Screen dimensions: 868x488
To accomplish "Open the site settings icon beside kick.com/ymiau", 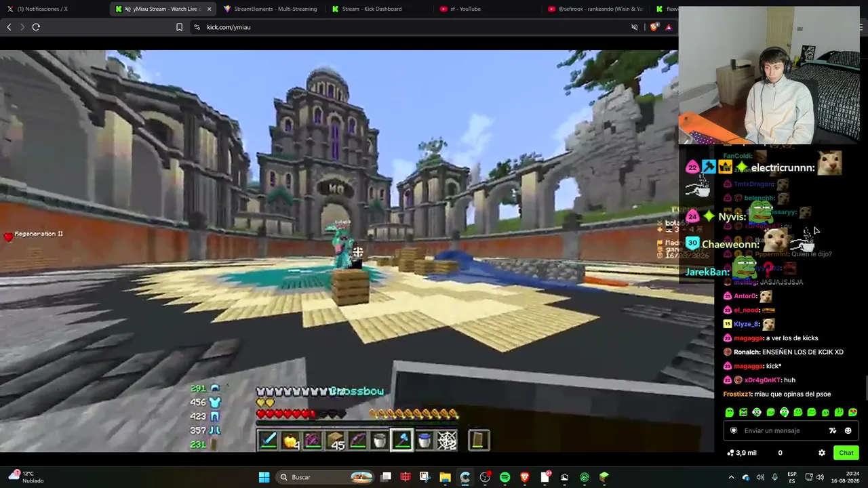I will (x=197, y=27).
